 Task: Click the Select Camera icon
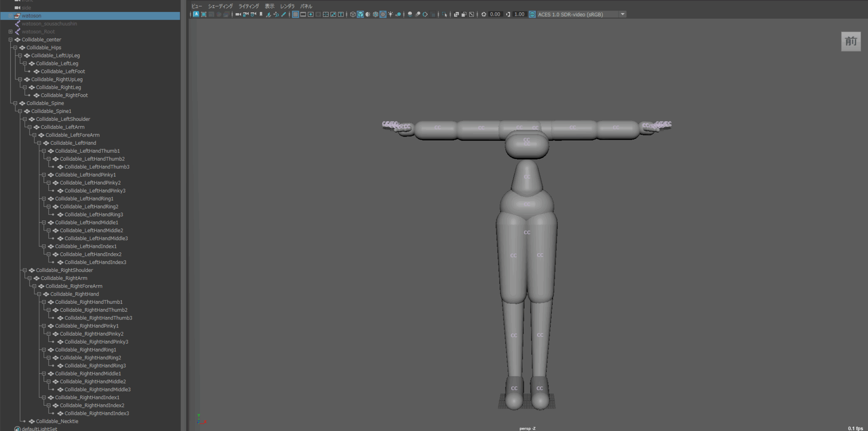(238, 14)
